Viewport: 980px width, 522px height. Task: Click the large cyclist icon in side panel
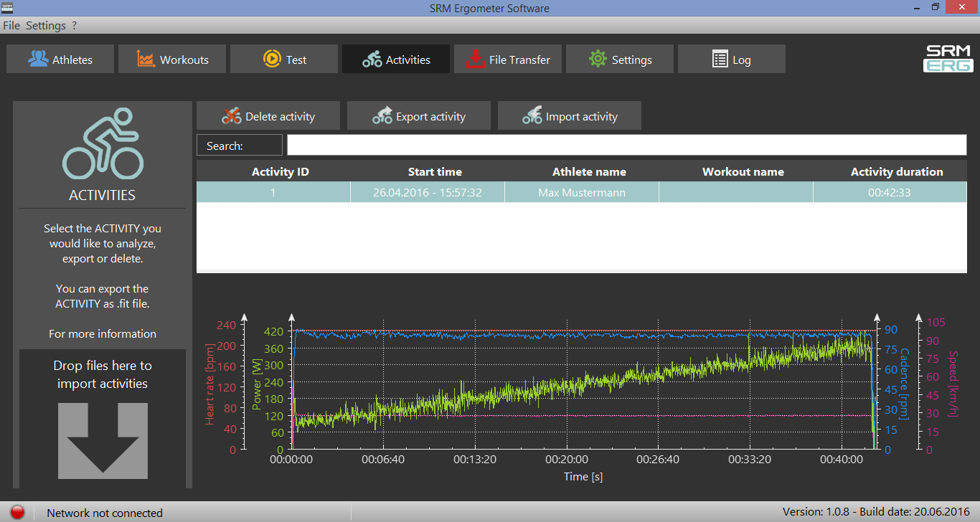[103, 143]
